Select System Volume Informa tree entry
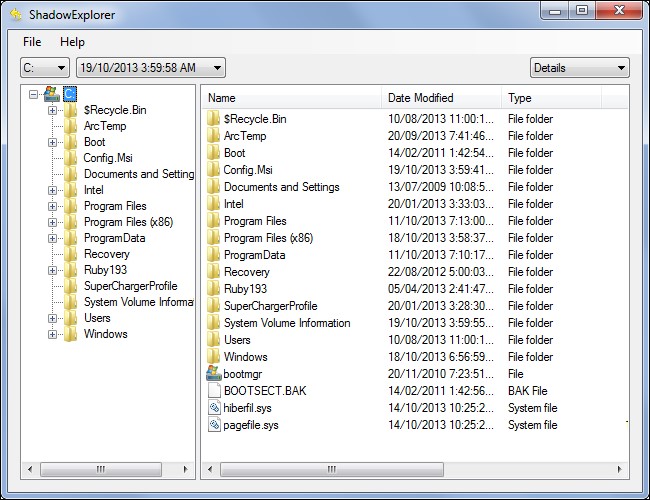Viewport: 650px width, 500px height. pyautogui.click(x=138, y=302)
